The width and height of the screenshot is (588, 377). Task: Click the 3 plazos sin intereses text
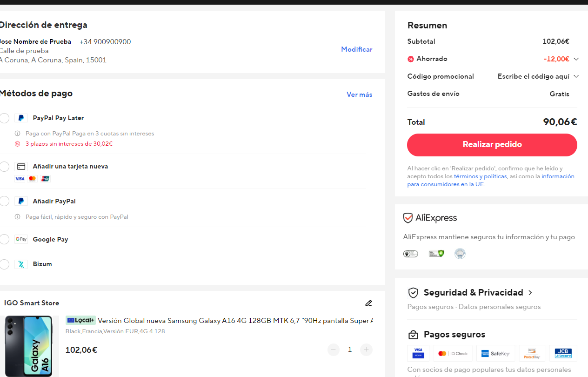click(69, 144)
